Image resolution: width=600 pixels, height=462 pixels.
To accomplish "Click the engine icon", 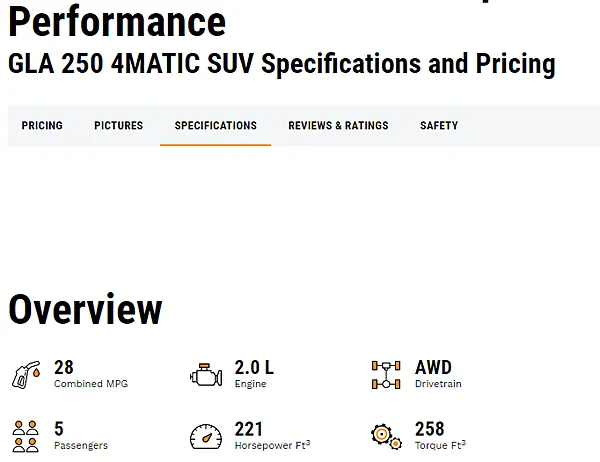I will pos(205,375).
